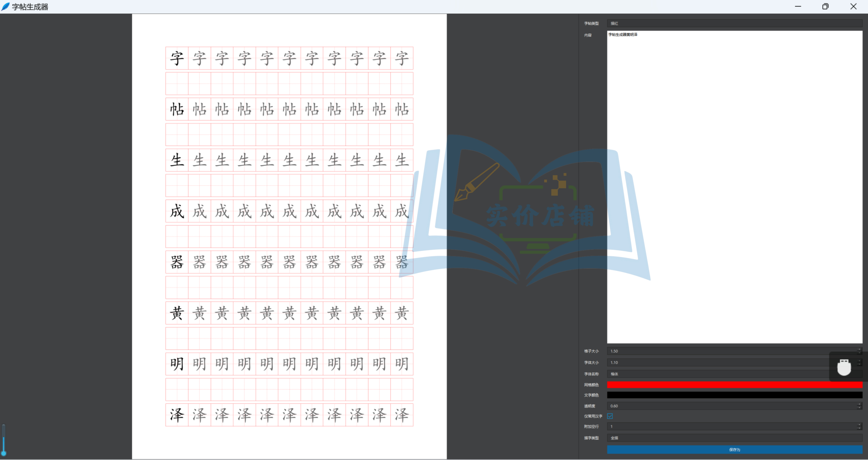Expand the 描字类型 dropdown showing 全描
The image size is (868, 460).
pyautogui.click(x=734, y=438)
